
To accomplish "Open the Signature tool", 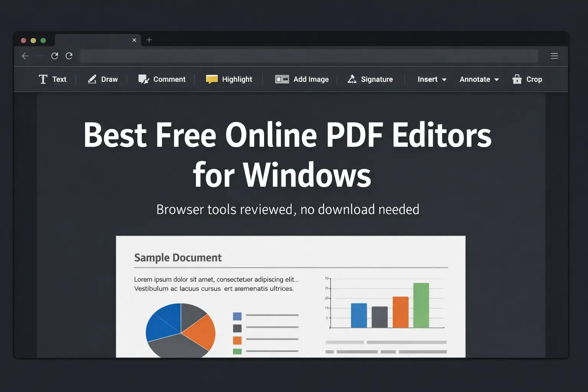I will point(370,79).
